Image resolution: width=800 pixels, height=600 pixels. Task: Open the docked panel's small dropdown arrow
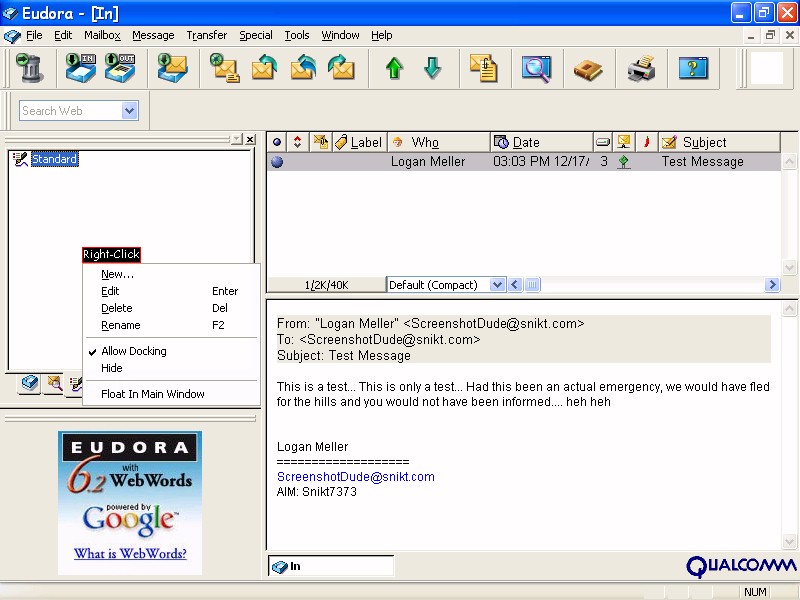coord(237,139)
